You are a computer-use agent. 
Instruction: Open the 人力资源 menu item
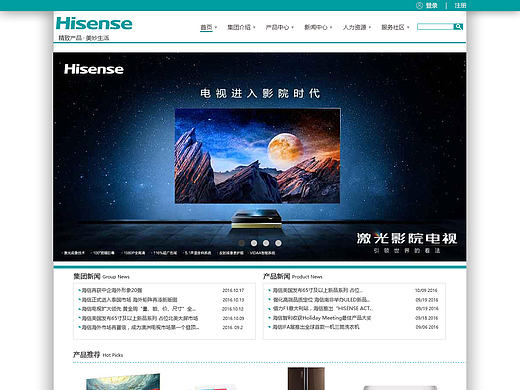coord(355,27)
